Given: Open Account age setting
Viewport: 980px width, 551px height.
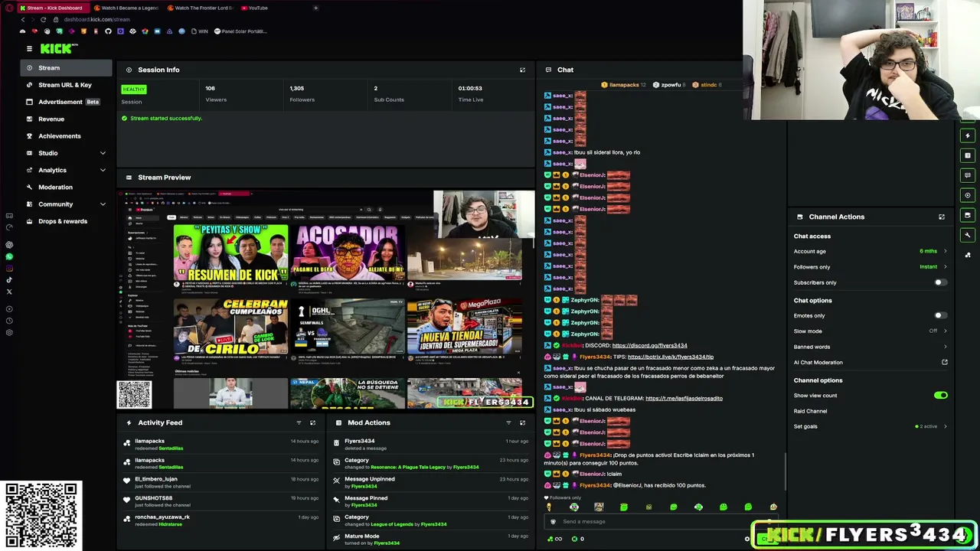Looking at the screenshot, I should [871, 251].
